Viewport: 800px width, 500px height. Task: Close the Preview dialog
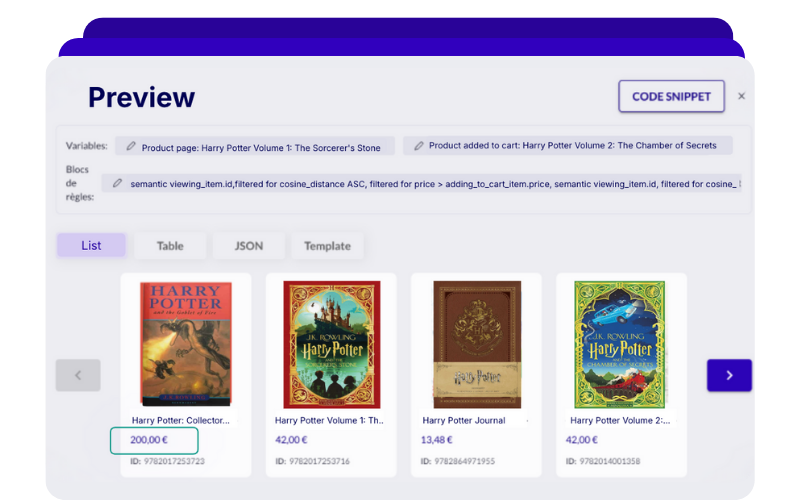pos(741,96)
